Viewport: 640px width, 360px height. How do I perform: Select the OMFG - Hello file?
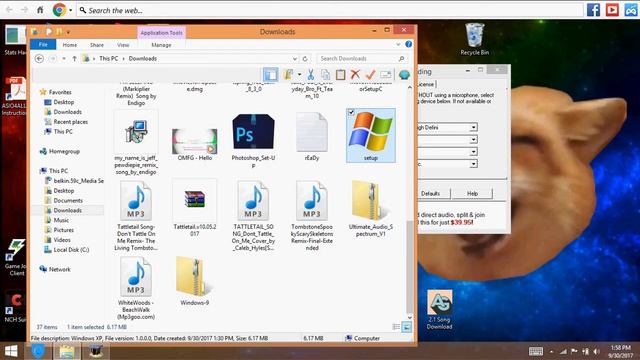(195, 144)
